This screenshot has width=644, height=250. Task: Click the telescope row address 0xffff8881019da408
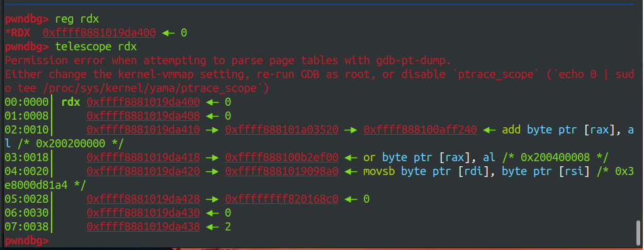pos(143,116)
